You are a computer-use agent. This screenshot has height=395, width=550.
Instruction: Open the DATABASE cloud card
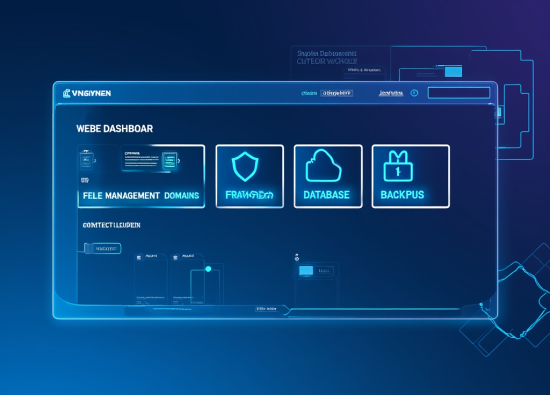click(328, 176)
